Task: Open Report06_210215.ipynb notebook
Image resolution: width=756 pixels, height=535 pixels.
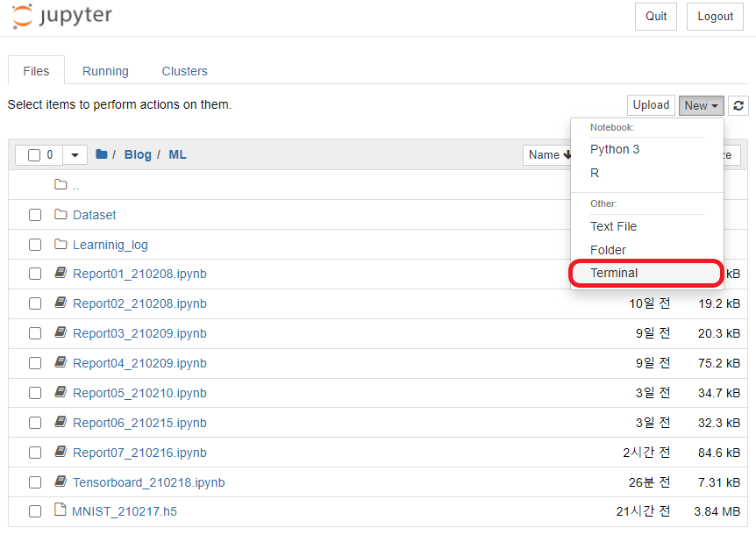Action: (139, 424)
